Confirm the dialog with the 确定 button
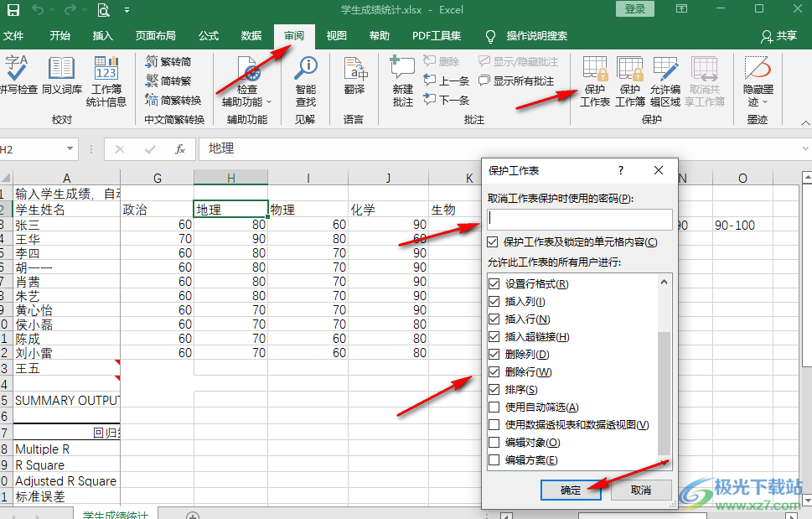 coord(571,490)
